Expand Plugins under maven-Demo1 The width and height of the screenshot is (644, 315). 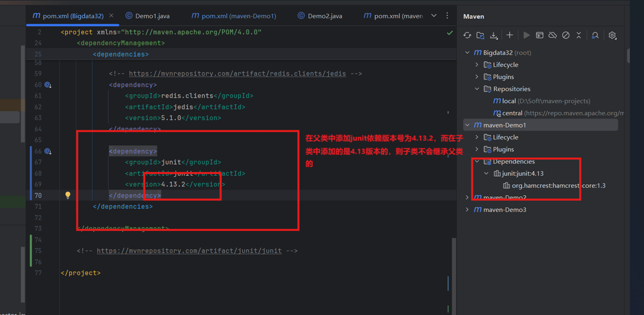coord(477,149)
